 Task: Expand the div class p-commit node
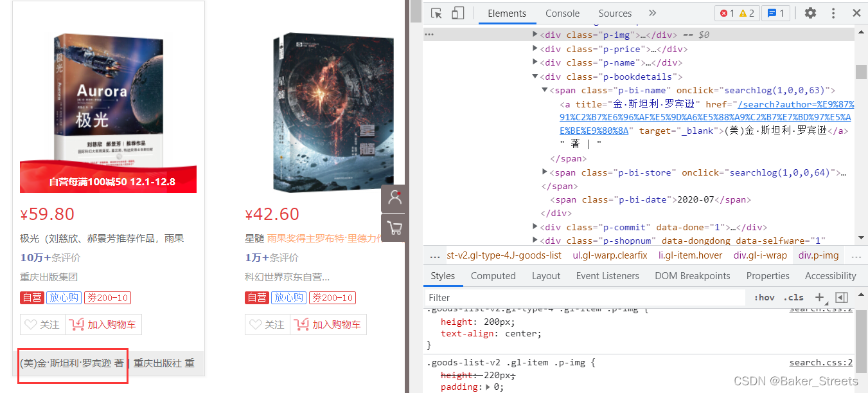pyautogui.click(x=535, y=227)
